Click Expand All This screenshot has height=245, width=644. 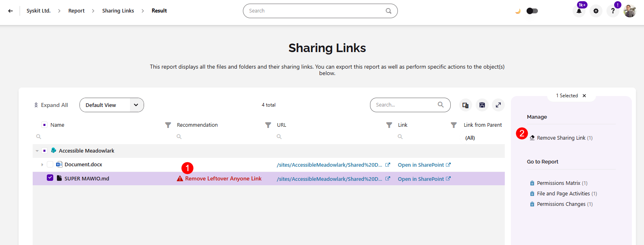click(x=51, y=105)
